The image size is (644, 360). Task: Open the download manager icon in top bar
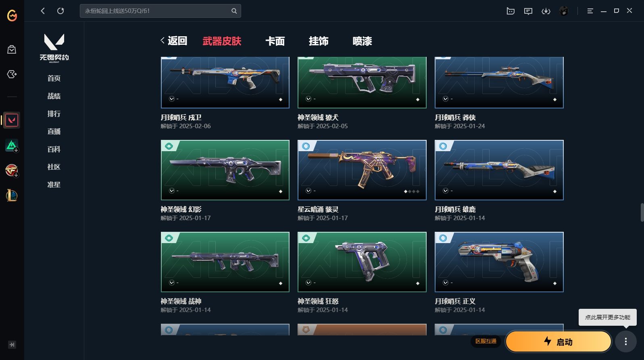[546, 11]
